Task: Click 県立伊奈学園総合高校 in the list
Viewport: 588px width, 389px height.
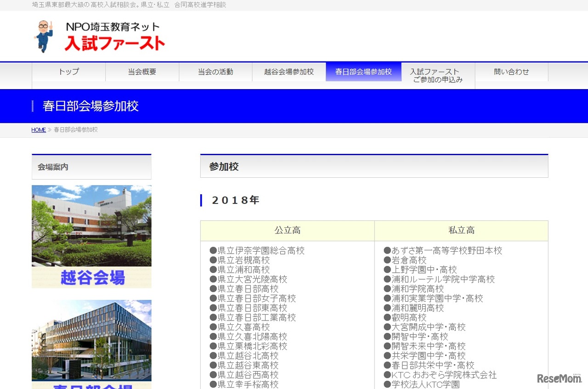Action: click(x=257, y=251)
